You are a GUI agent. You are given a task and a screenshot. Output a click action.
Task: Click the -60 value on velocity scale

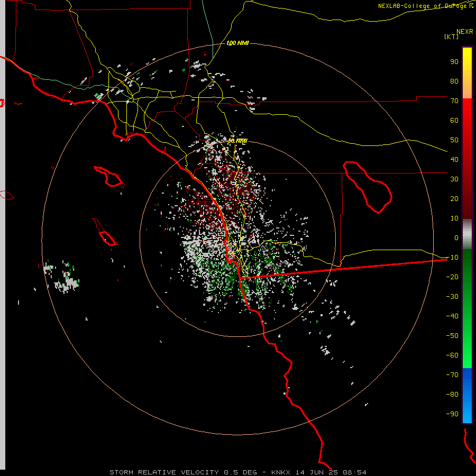452,355
